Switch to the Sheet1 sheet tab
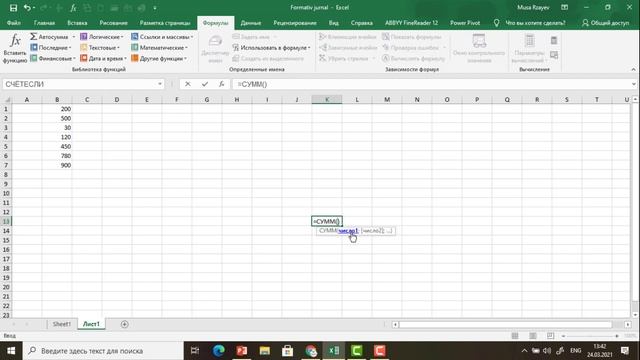Screen dimensions: 640x360 (x=62, y=324)
